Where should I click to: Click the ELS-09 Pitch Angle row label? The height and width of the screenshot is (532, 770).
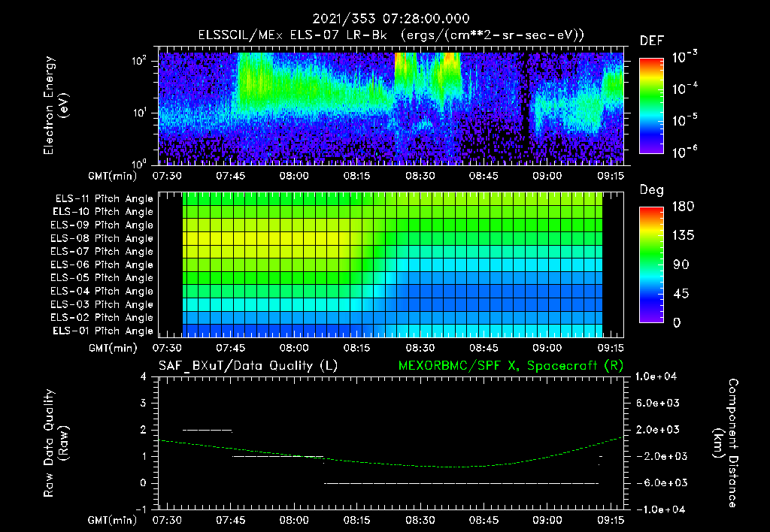point(102,225)
